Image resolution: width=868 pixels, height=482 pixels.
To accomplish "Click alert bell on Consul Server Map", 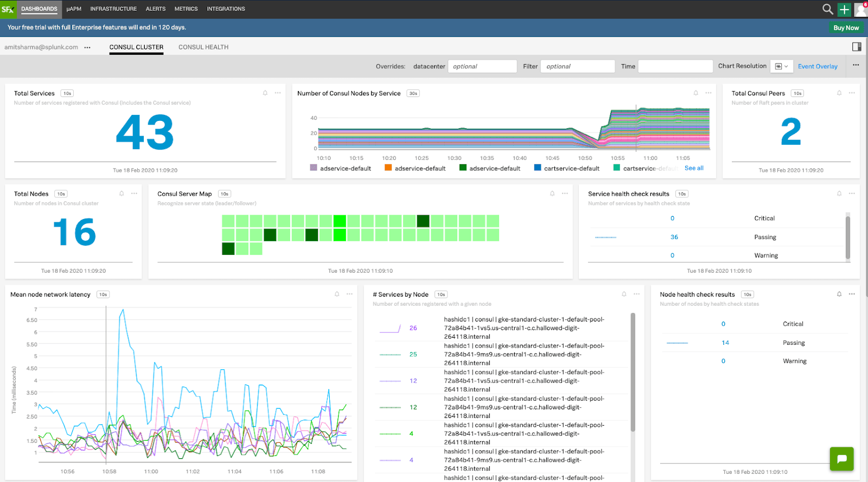I will point(552,194).
